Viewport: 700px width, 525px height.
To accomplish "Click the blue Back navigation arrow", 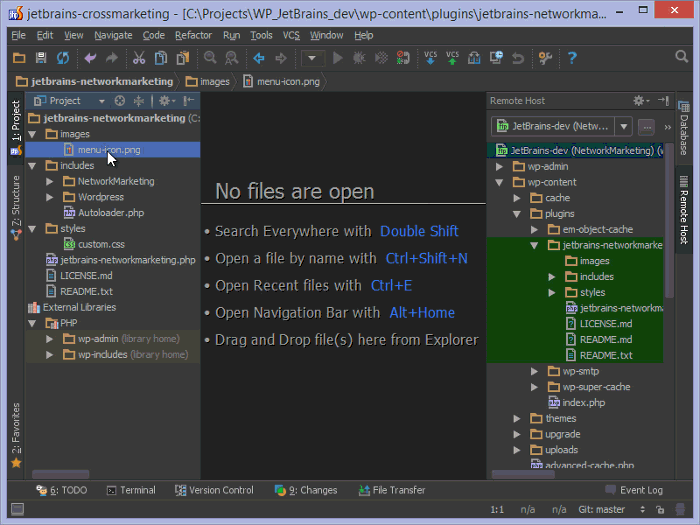I will [258, 58].
